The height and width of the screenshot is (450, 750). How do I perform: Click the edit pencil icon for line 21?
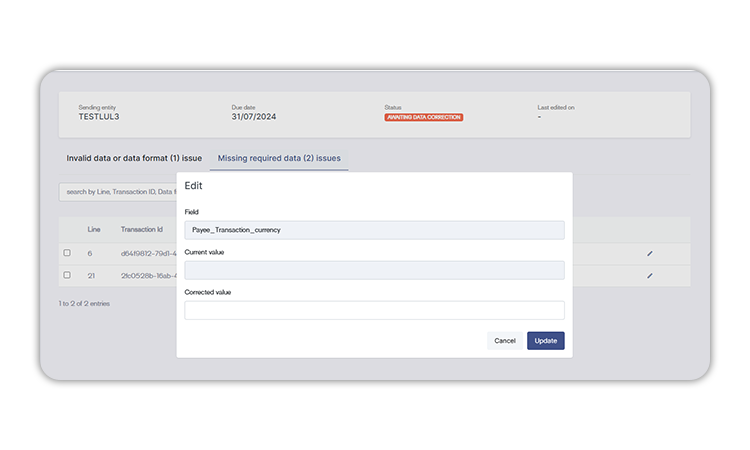click(650, 275)
